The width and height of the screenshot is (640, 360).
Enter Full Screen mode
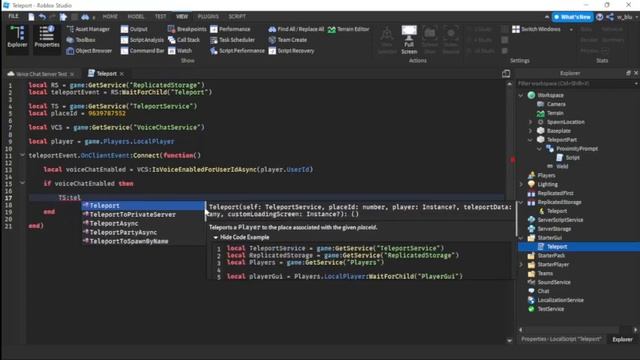pyautogui.click(x=409, y=40)
